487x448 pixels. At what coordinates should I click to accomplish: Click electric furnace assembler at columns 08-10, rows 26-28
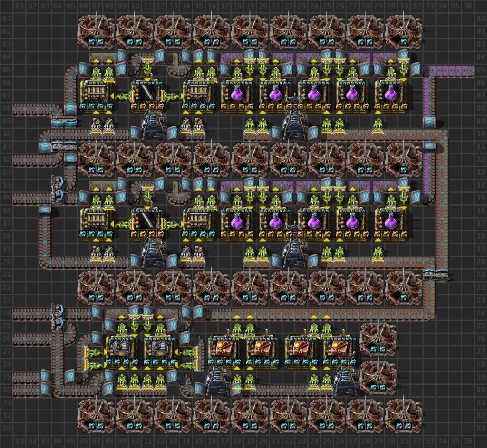click(x=121, y=351)
